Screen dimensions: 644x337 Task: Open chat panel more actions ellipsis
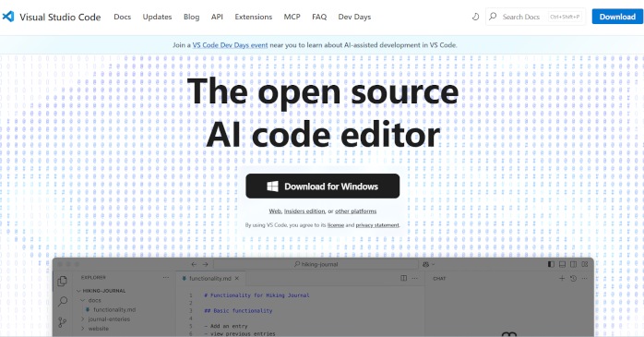coord(584,278)
